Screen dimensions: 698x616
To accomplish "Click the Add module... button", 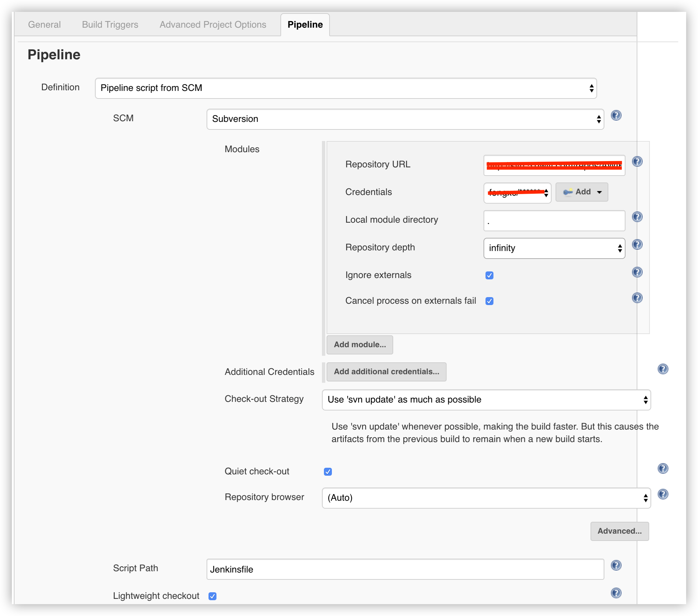I will [x=360, y=345].
